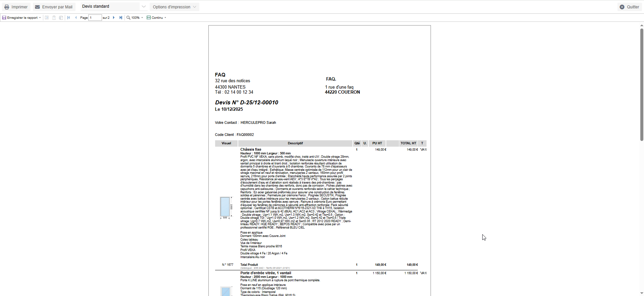
Task: Click the date 'Le 10/12/2025'
Action: [x=229, y=109]
